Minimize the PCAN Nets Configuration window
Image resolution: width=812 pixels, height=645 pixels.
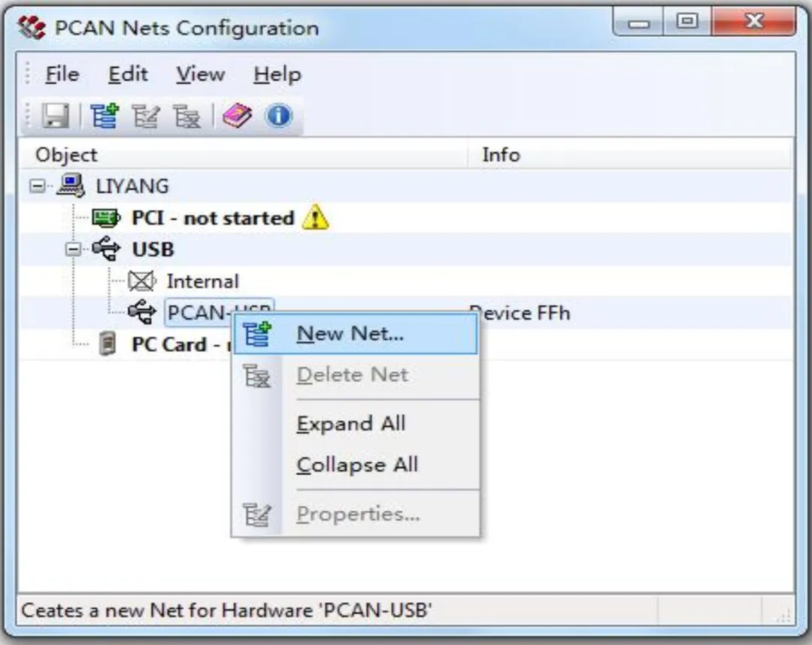pos(638,23)
